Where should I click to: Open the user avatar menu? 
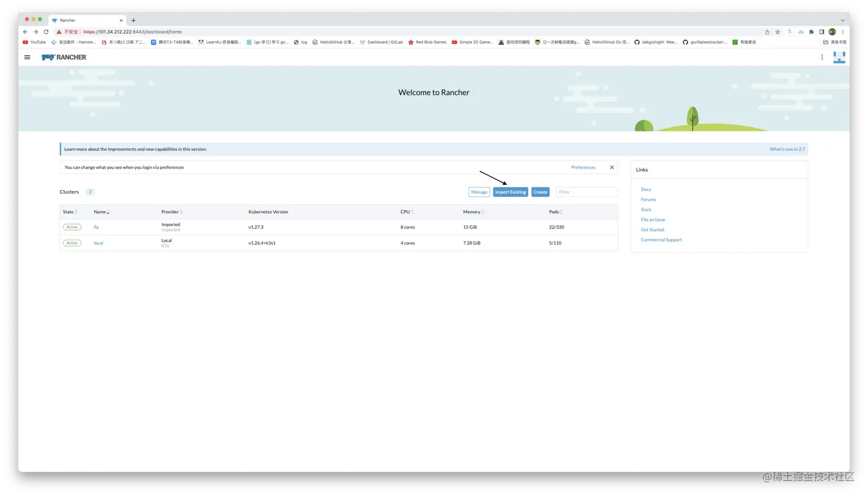[x=839, y=57]
